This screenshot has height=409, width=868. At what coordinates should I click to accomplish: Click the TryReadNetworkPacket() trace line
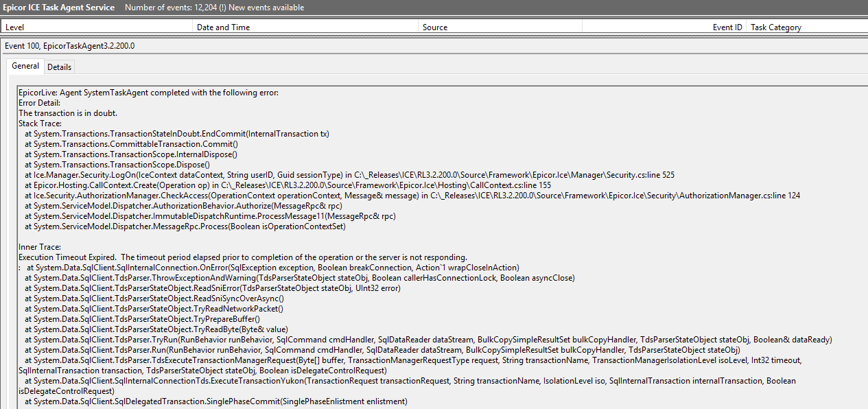coord(154,309)
